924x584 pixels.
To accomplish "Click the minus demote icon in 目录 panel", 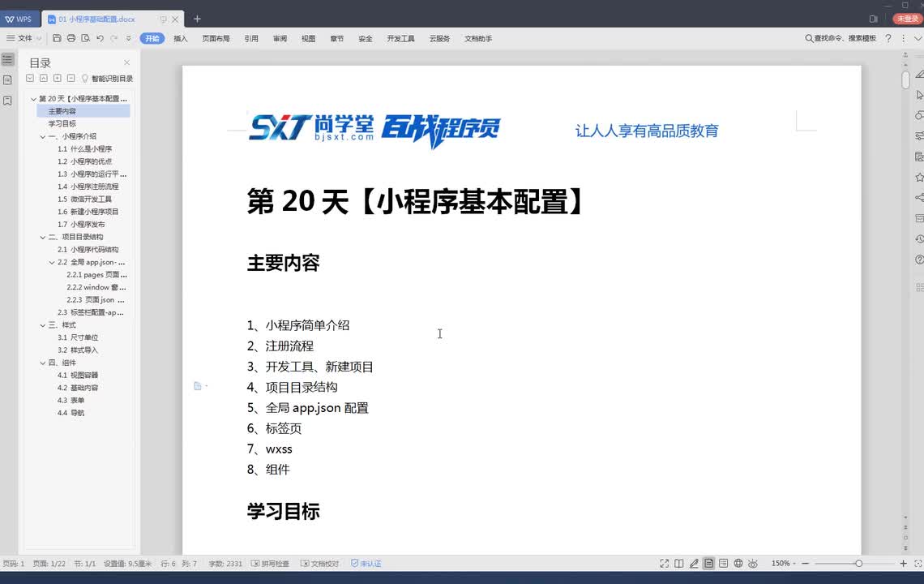I will tap(71, 78).
